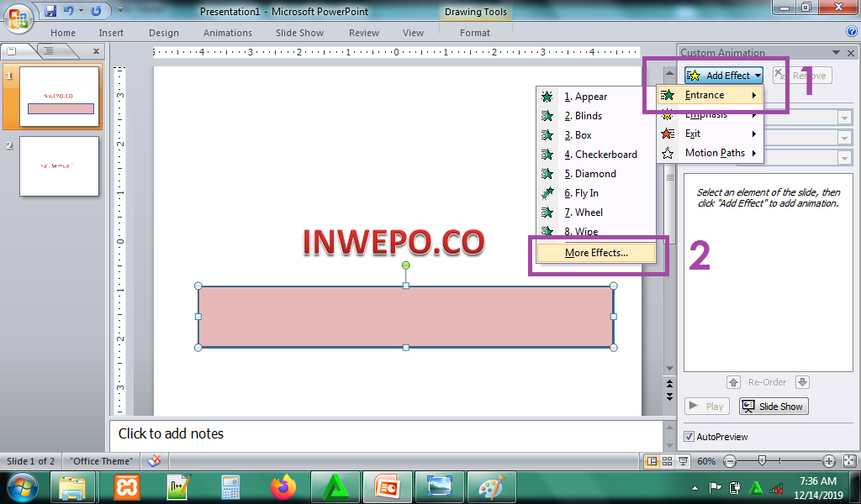
Task: Open Firefox from the taskbar
Action: click(x=283, y=487)
